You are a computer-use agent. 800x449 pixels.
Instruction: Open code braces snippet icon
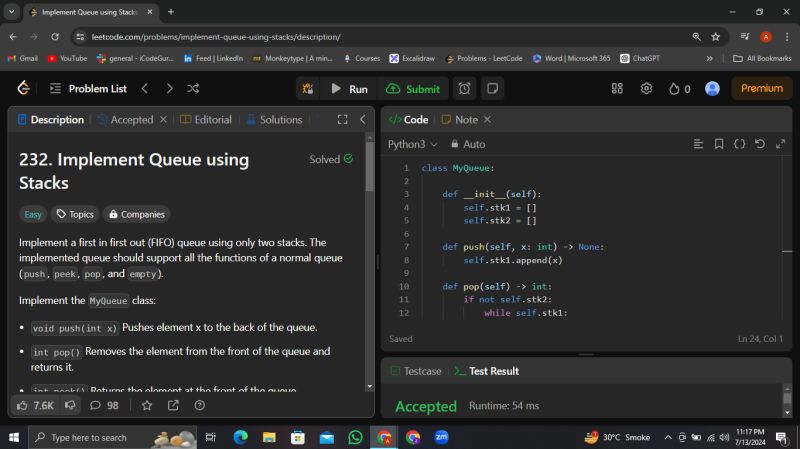click(739, 144)
